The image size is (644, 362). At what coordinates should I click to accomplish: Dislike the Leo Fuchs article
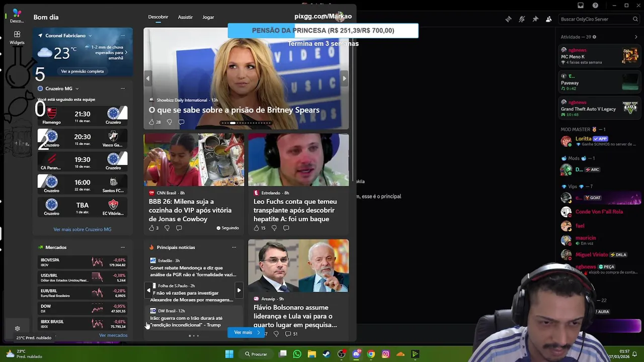click(274, 228)
